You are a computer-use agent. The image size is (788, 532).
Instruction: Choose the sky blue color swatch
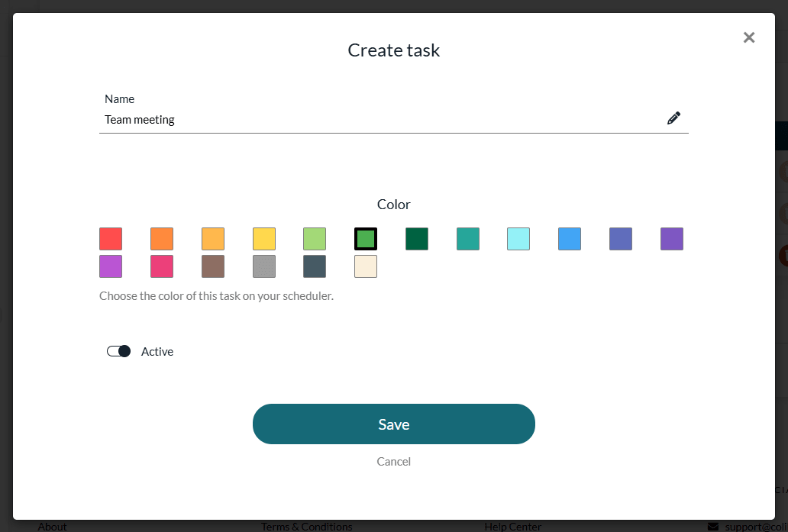point(570,239)
